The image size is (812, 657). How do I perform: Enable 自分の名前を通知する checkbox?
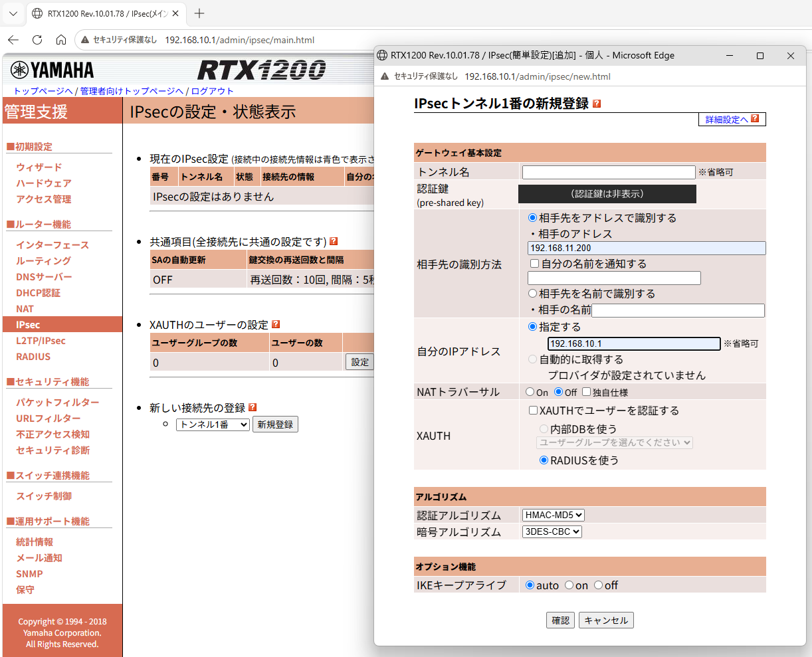coord(534,264)
